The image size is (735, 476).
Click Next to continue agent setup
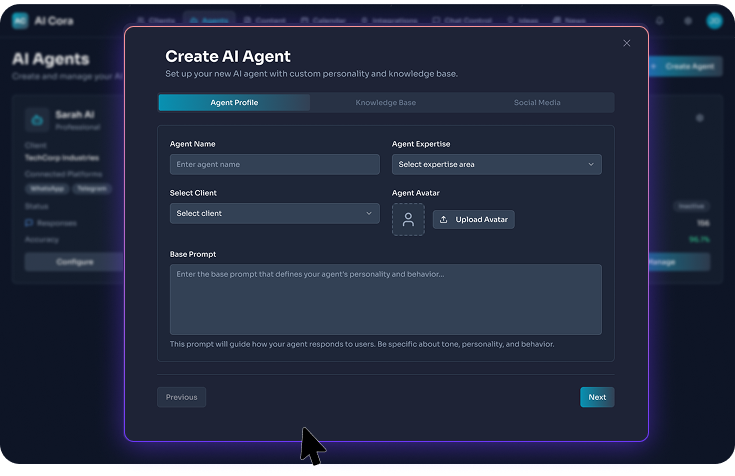(597, 397)
